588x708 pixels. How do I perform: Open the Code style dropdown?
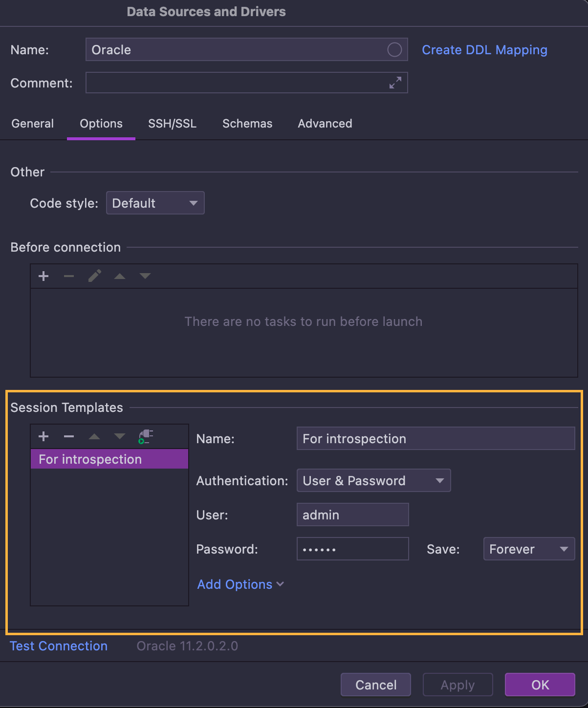click(155, 203)
